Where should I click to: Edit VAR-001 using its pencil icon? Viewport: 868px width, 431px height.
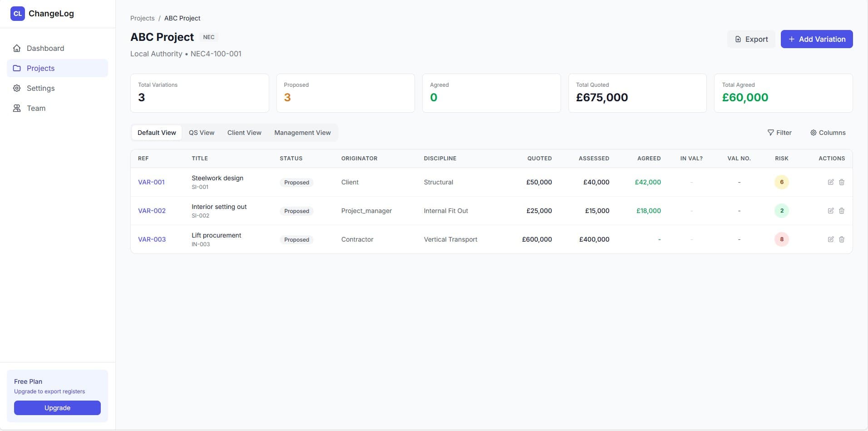[x=831, y=182]
